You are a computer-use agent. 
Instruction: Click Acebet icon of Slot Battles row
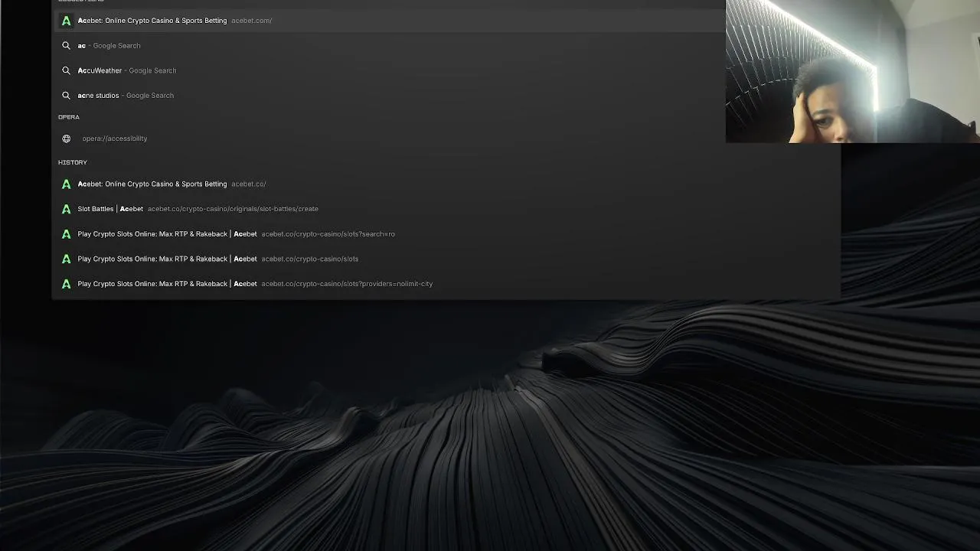(66, 209)
